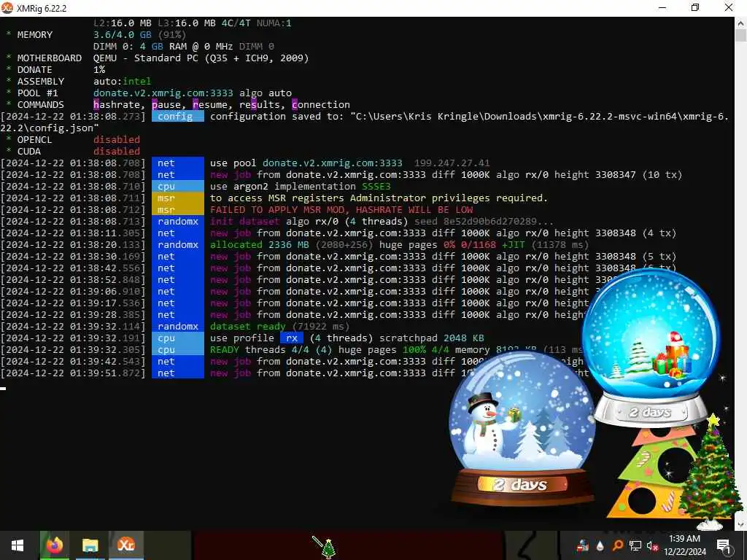The width and height of the screenshot is (747, 560).
Task: Click 'height 3308347 (10 tx)' text
Action: point(618,175)
